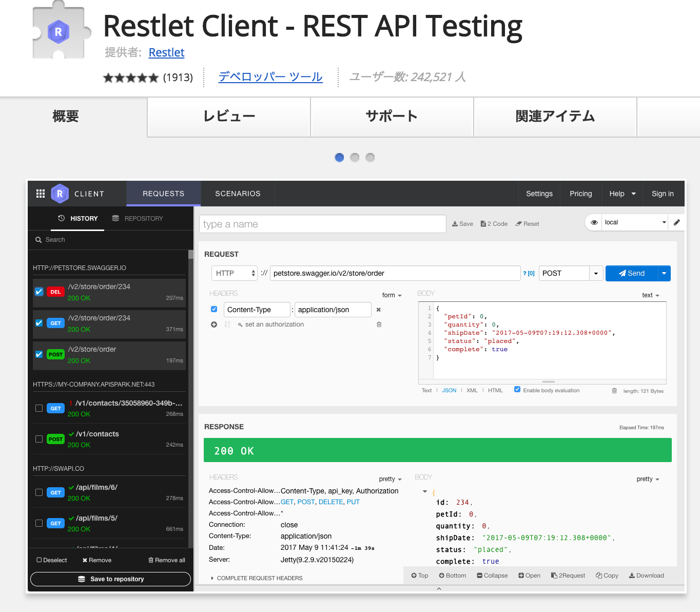Clear the request body with trash icon
The height and width of the screenshot is (612, 700).
pyautogui.click(x=614, y=391)
